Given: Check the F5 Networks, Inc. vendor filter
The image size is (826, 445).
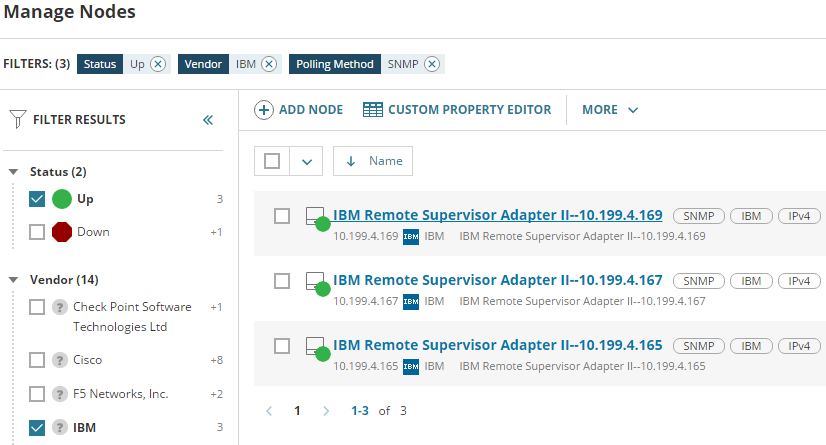Looking at the screenshot, I should click(x=37, y=394).
